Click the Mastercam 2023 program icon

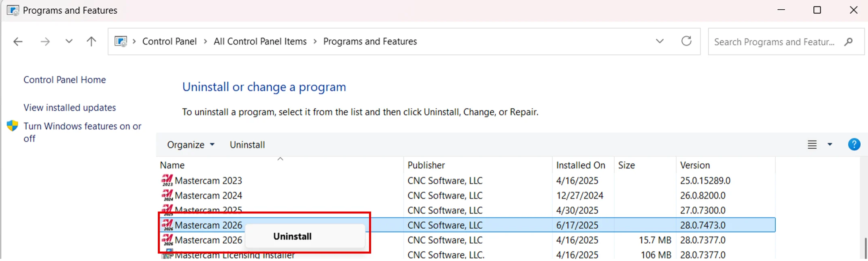point(167,180)
